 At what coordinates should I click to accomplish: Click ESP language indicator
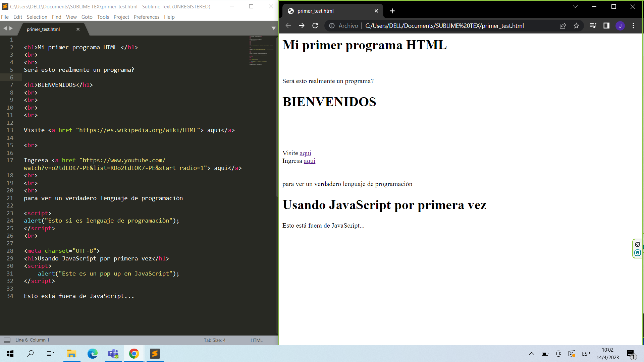[586, 354]
